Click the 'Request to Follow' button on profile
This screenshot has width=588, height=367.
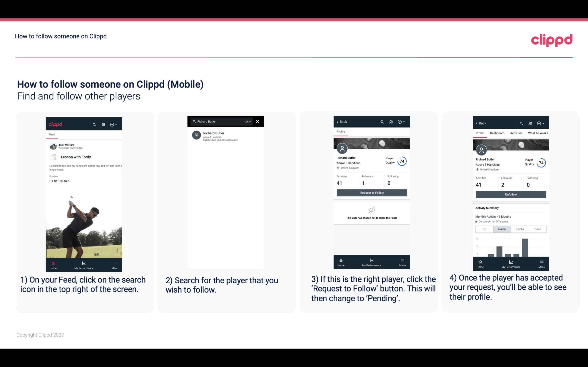coord(371,192)
